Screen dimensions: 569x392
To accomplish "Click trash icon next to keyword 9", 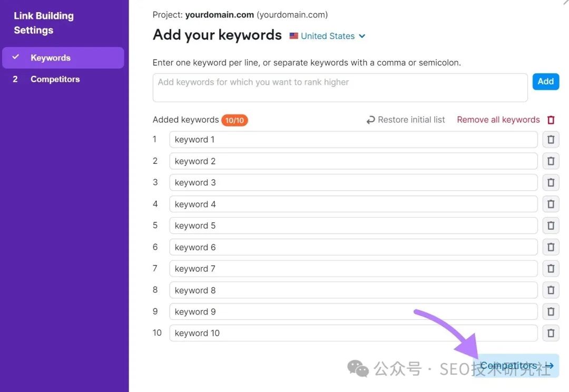I will [551, 312].
